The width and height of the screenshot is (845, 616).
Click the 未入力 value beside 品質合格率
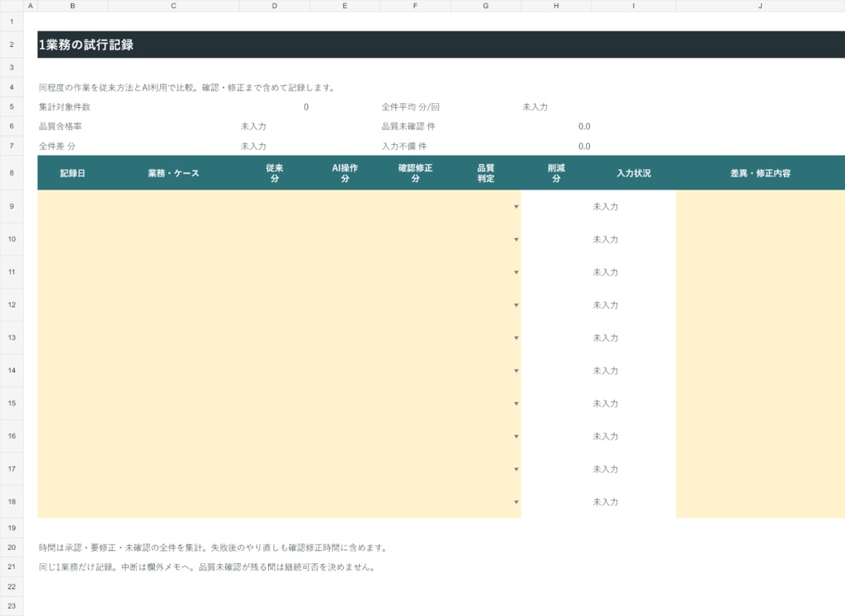pyautogui.click(x=253, y=126)
